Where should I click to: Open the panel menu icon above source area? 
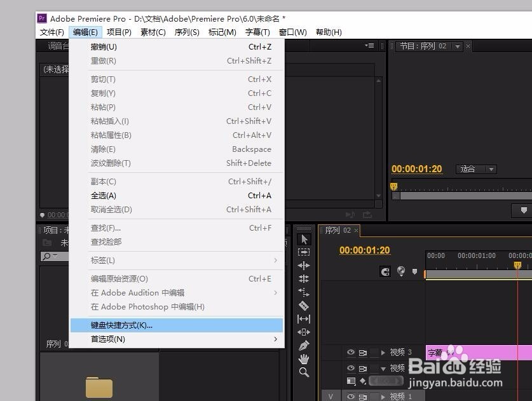point(369,46)
